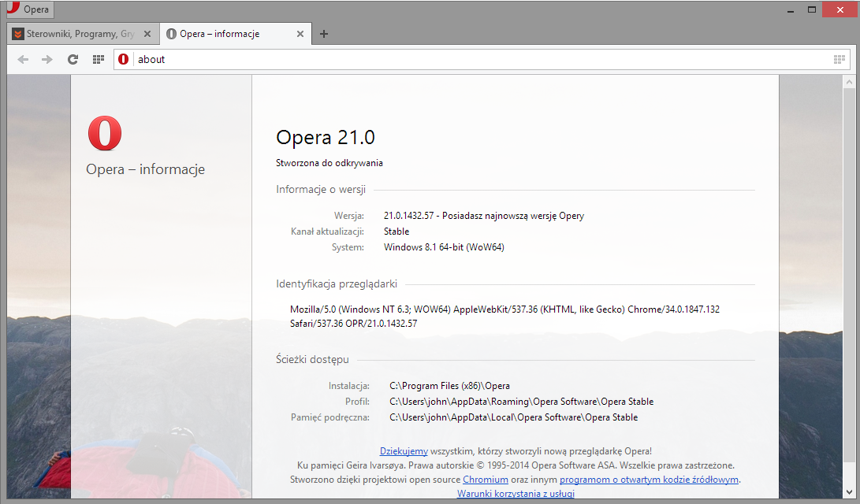Maximize the Opera window
Viewport: 860px width, 504px height.
[812, 10]
